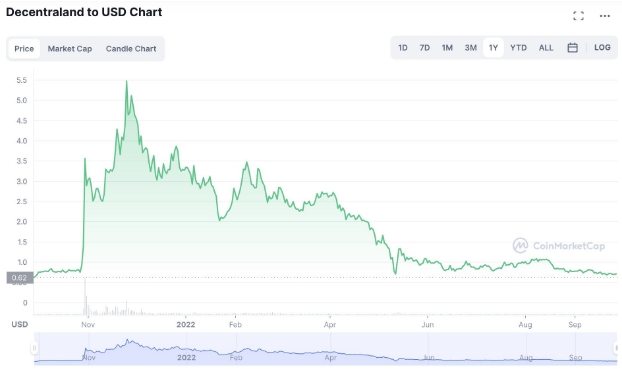Select the 3M time range
The image size is (622, 369).
coord(470,48)
